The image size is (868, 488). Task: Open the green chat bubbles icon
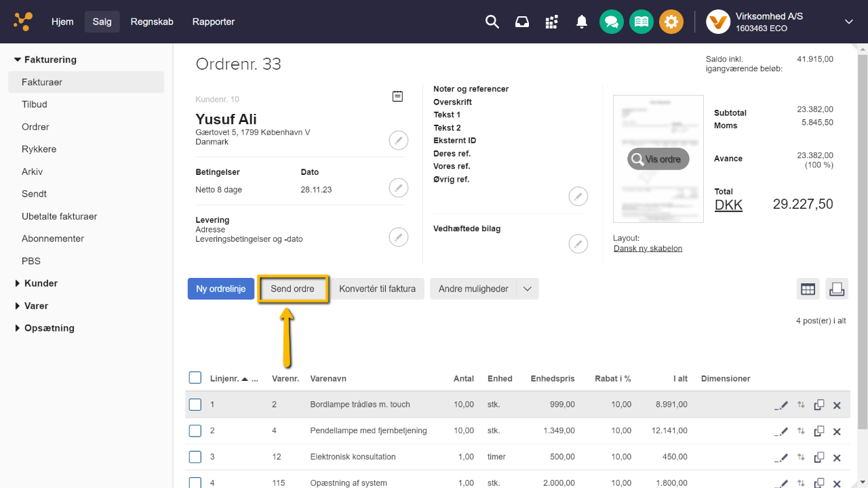tap(612, 22)
